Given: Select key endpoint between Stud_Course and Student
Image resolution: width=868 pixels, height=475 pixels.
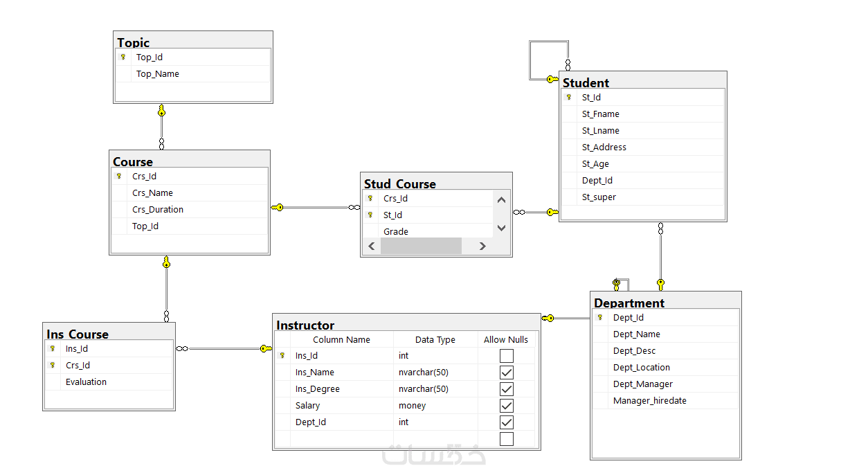Looking at the screenshot, I should (552, 212).
